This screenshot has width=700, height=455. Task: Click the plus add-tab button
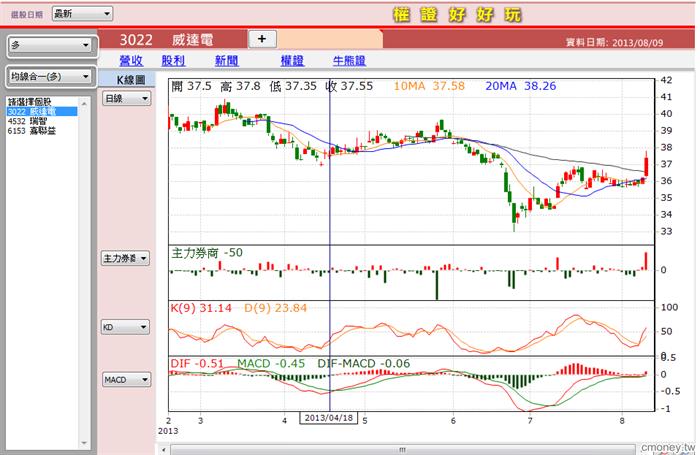(262, 39)
